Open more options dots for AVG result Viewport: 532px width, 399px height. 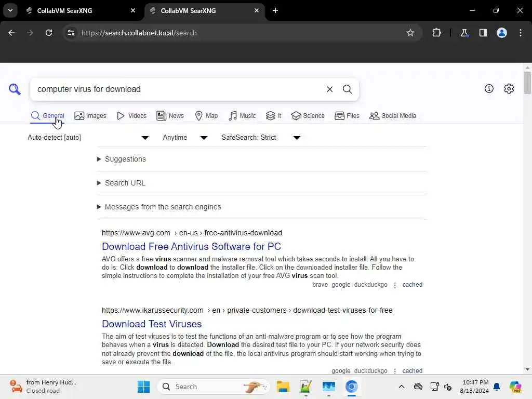coord(395,285)
